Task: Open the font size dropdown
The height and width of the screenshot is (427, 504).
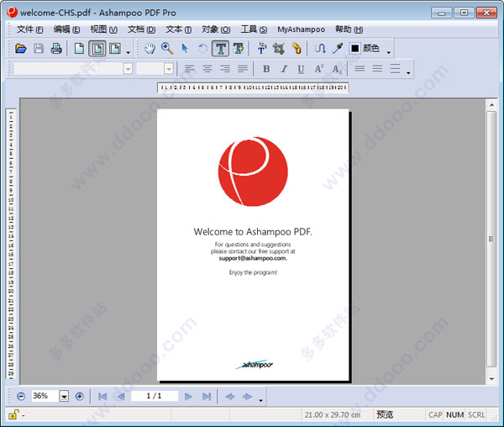Action: tap(169, 68)
